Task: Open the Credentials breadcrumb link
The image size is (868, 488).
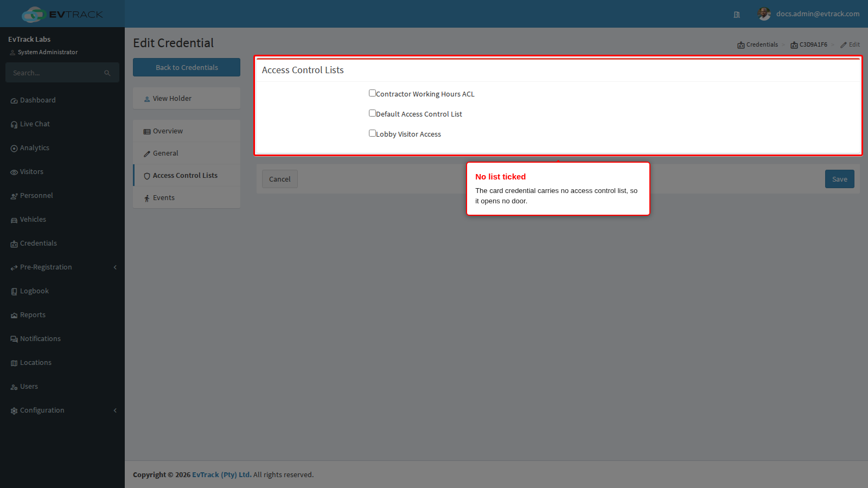Action: click(758, 44)
